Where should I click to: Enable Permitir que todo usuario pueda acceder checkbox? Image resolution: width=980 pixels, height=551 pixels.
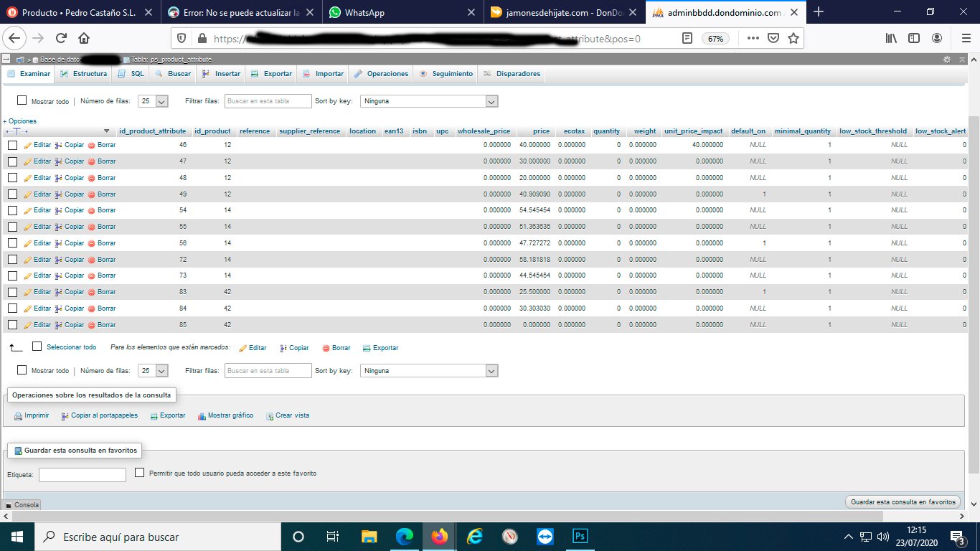click(140, 473)
